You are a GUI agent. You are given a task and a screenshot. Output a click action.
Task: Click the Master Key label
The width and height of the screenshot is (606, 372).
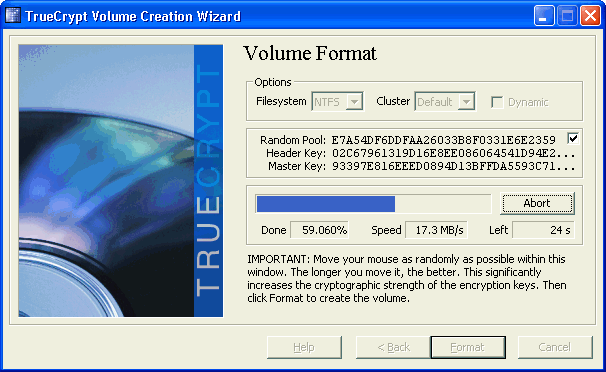[x=297, y=166]
